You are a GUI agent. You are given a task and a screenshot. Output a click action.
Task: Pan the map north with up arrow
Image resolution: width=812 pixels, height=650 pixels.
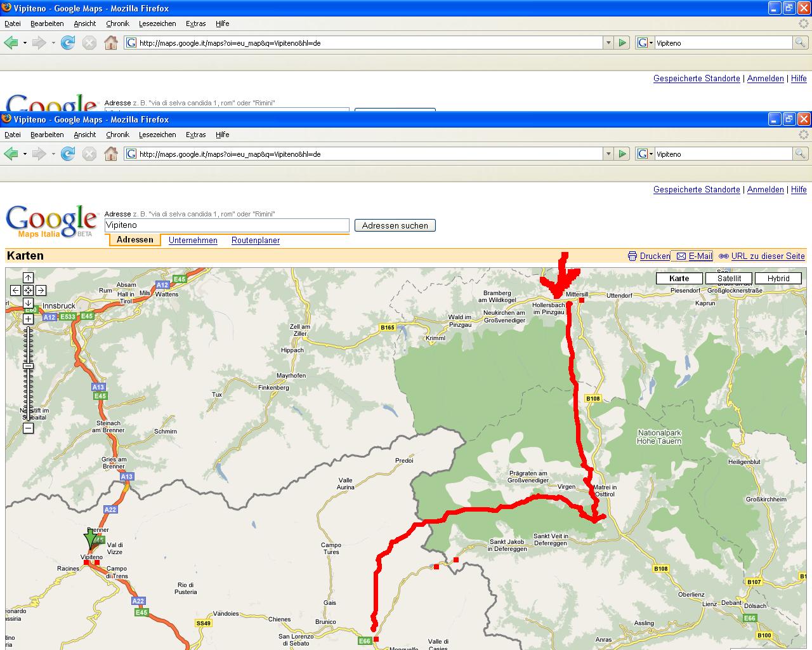pyautogui.click(x=28, y=277)
